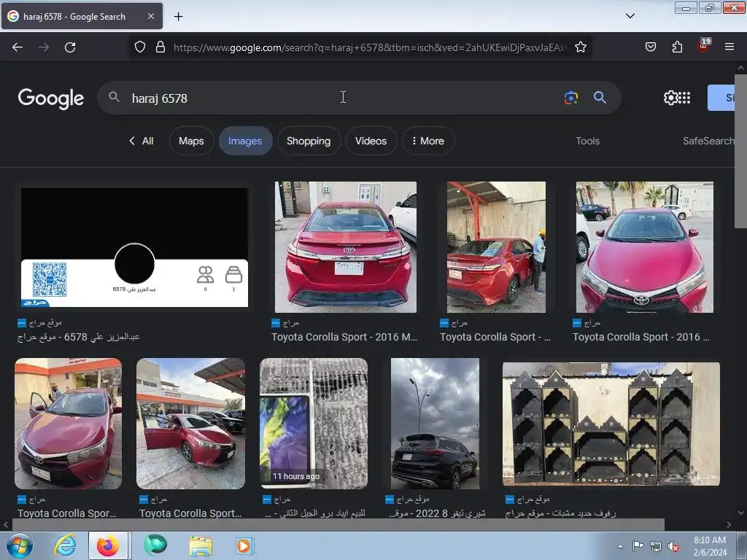The image size is (747, 560).
Task: Click the blue search magnifier button
Action: point(600,98)
